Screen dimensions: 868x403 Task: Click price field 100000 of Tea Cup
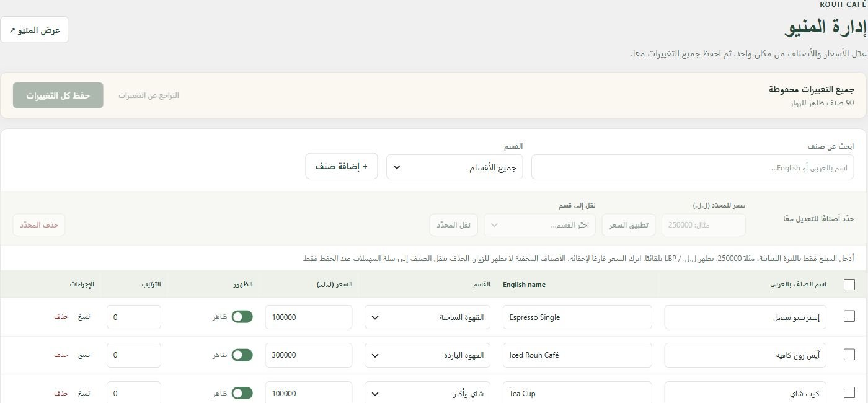(x=309, y=392)
